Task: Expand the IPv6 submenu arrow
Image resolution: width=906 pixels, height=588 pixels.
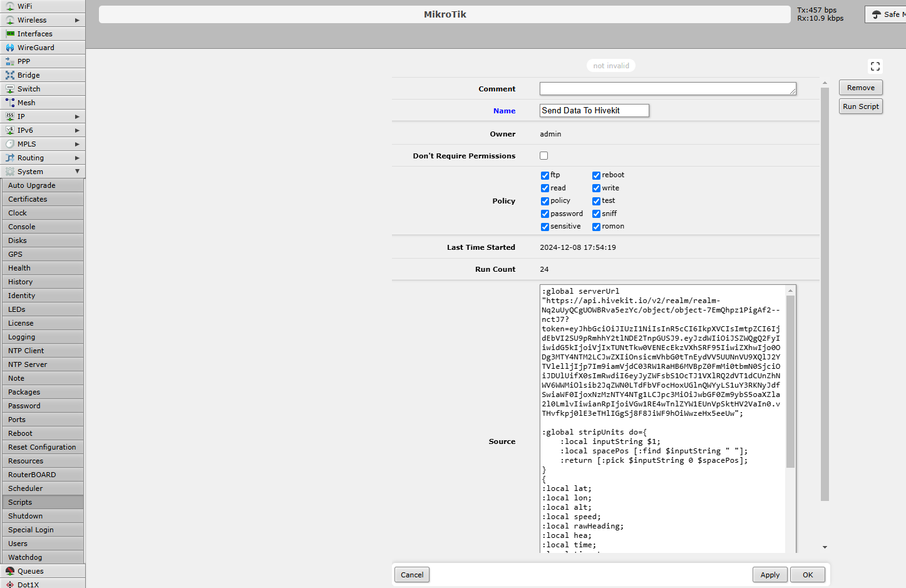Action: [77, 130]
